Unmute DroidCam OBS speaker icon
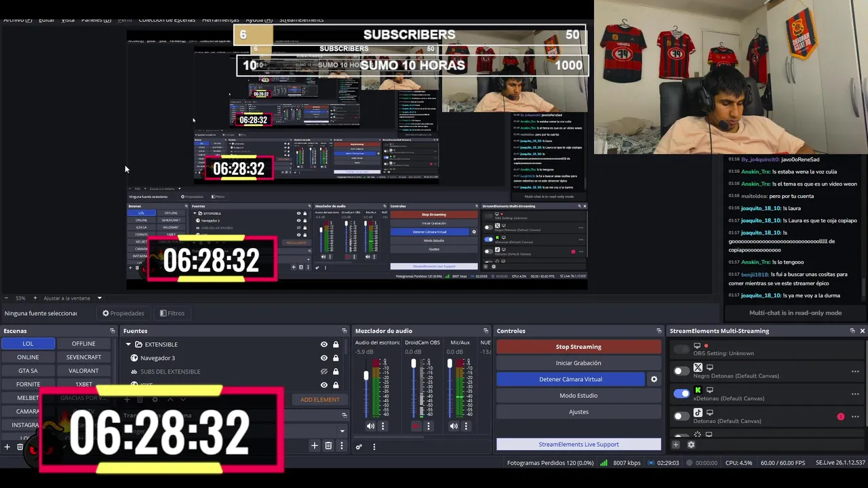Image resolution: width=868 pixels, height=488 pixels. pos(416,426)
